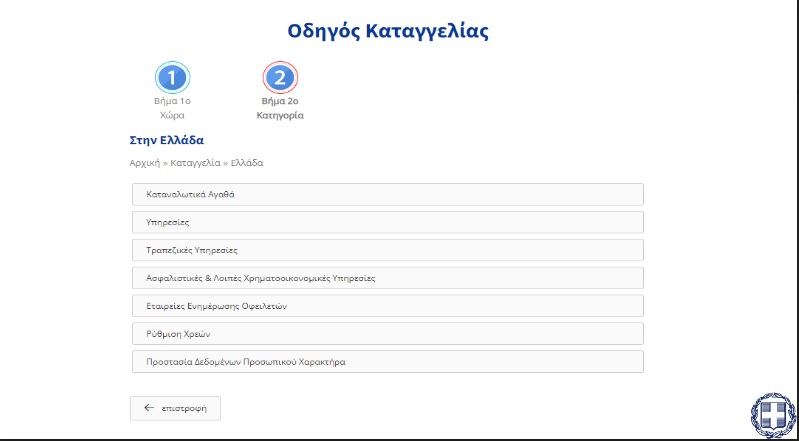Go to Αρχική in breadcrumb

click(x=145, y=163)
